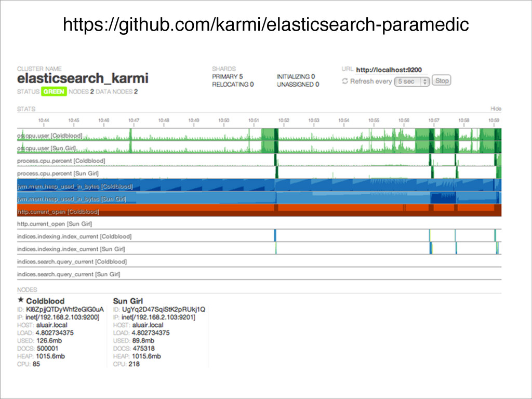
Task: Select http.current_open [Sun Girl] chart row
Action: (x=259, y=223)
